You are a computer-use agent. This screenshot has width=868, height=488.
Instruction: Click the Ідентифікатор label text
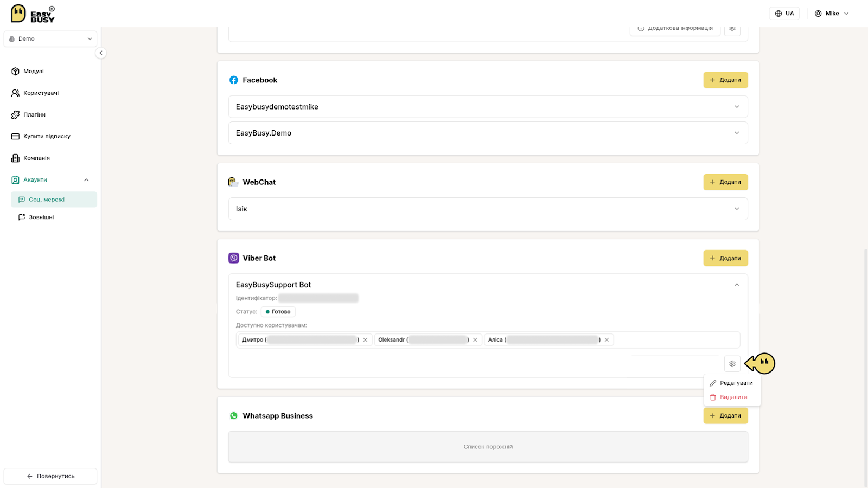(256, 298)
